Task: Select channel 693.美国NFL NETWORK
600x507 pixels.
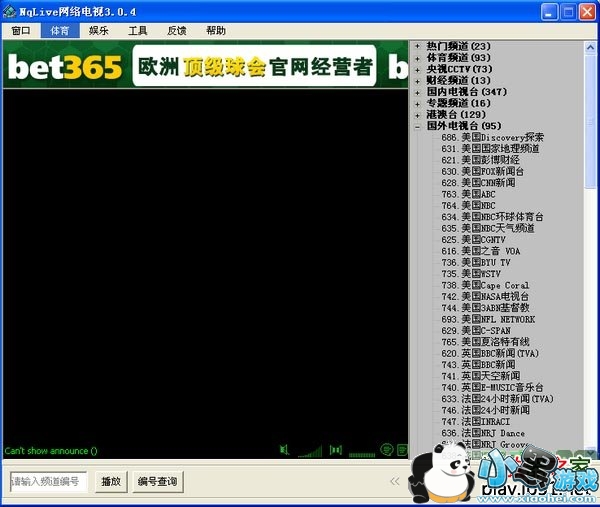Action: point(488,320)
